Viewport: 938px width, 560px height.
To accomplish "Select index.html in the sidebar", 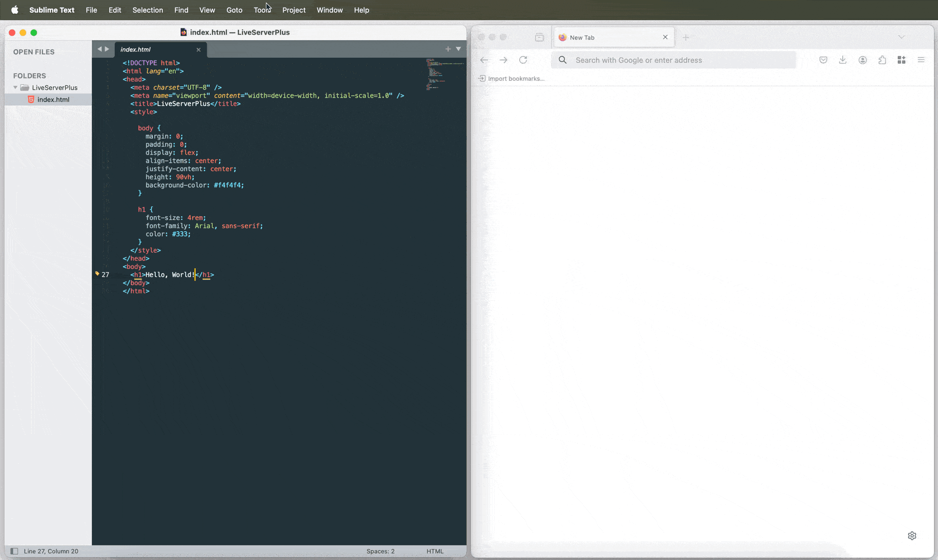I will 53,99.
